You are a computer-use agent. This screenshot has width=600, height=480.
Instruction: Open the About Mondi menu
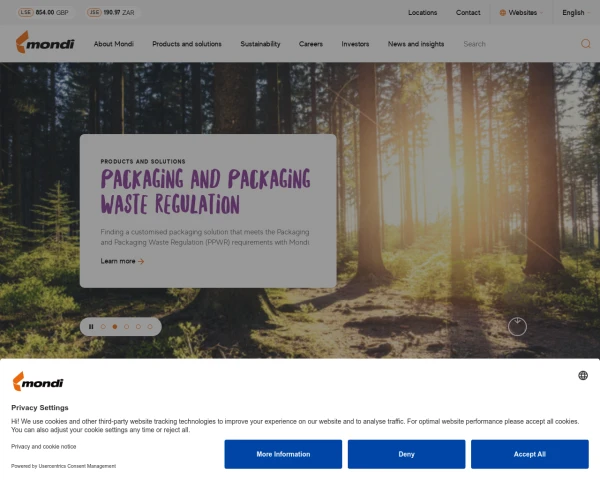[x=114, y=44]
